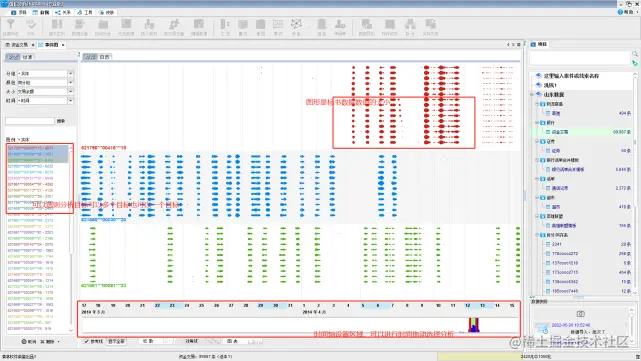This screenshot has width=641, height=361.
Task: Click the magnifier search icon in right panel
Action: coord(634,54)
